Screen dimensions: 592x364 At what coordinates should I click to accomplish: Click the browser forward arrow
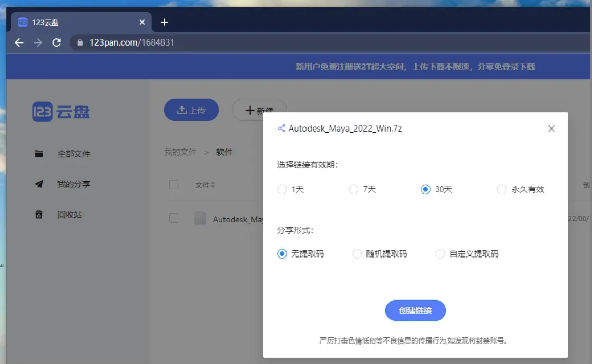pos(38,42)
